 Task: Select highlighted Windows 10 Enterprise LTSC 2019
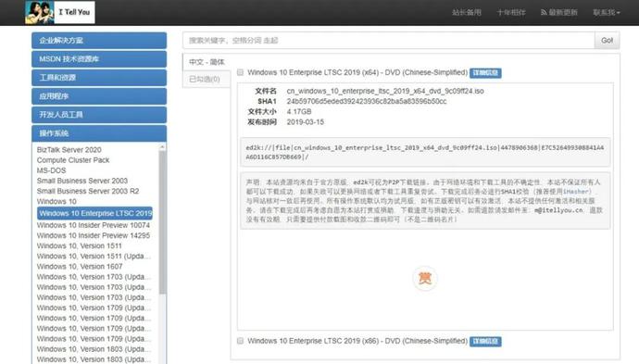pos(94,213)
